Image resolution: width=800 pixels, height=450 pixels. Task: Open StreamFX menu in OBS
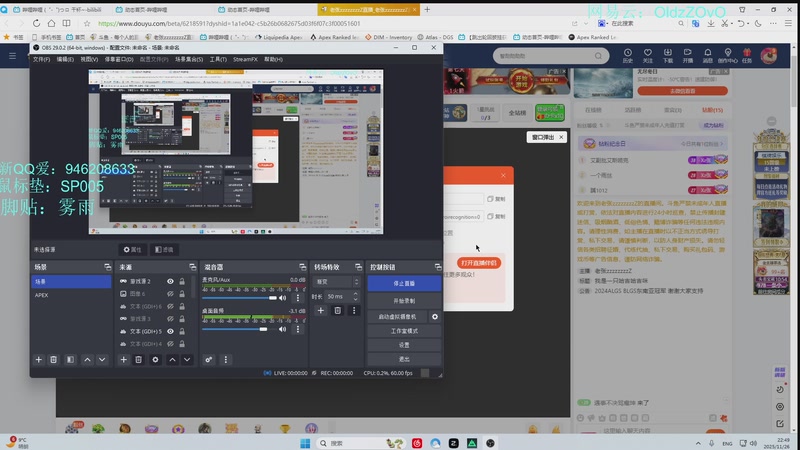(245, 60)
